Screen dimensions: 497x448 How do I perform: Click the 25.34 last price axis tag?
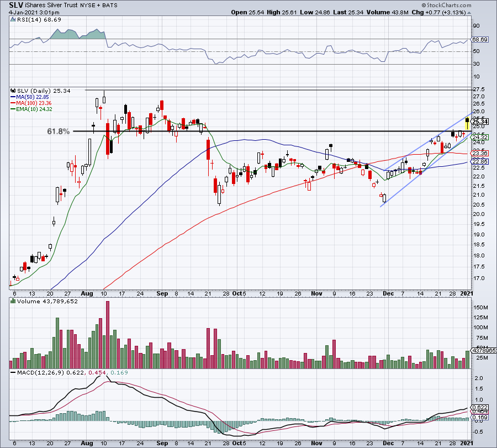[480, 122]
